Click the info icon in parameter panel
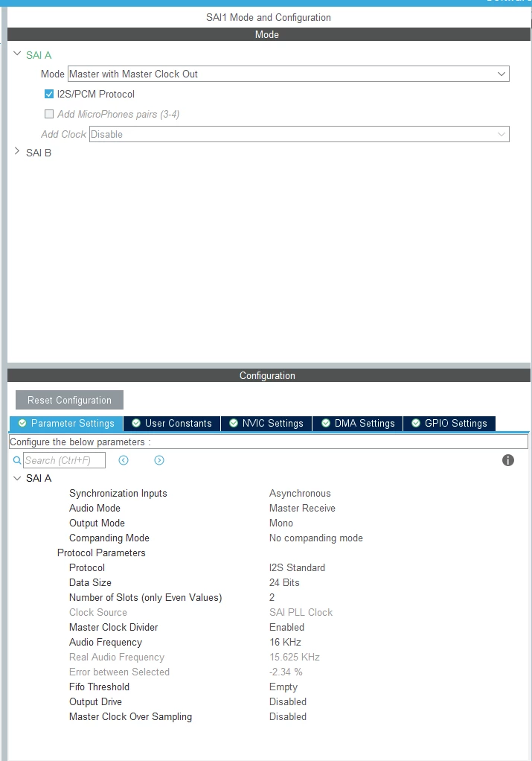This screenshot has width=532, height=761. pyautogui.click(x=507, y=460)
